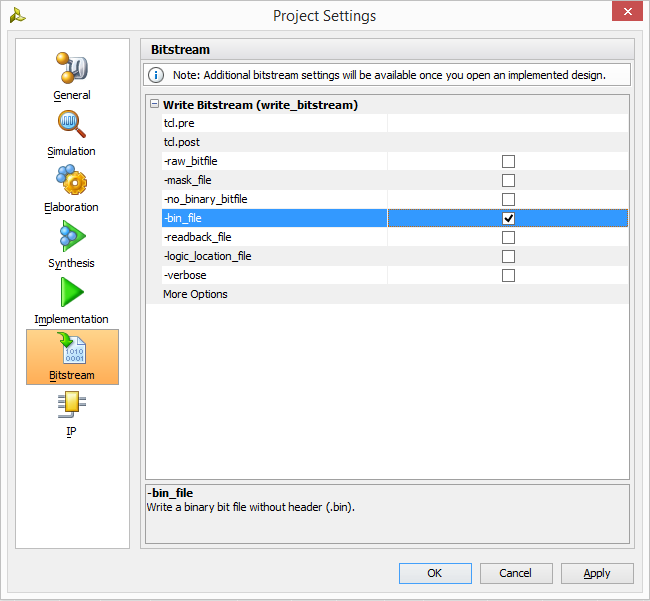
Task: Enable the -raw_bitfile checkbox
Action: pos(508,161)
